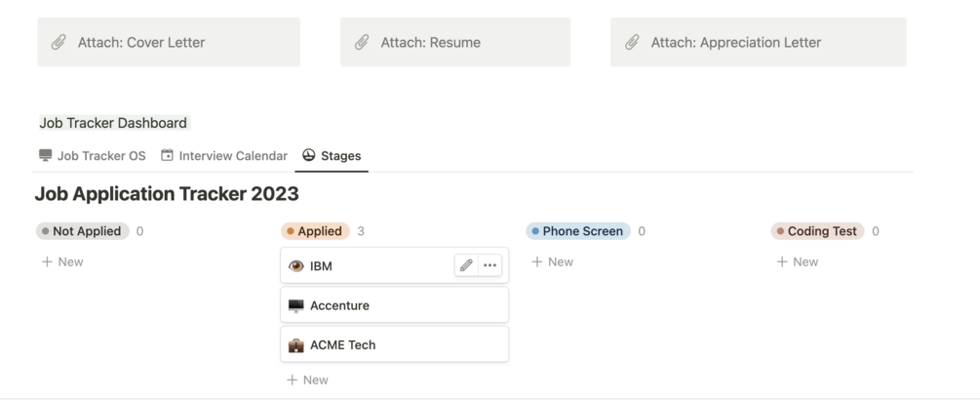This screenshot has height=400, width=980.
Task: Switch to Job Tracker OS tab
Action: click(92, 156)
